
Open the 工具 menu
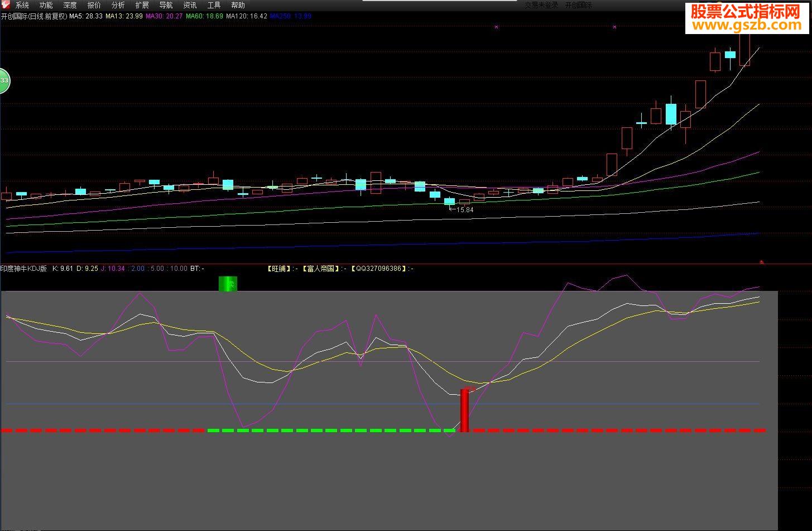214,5
